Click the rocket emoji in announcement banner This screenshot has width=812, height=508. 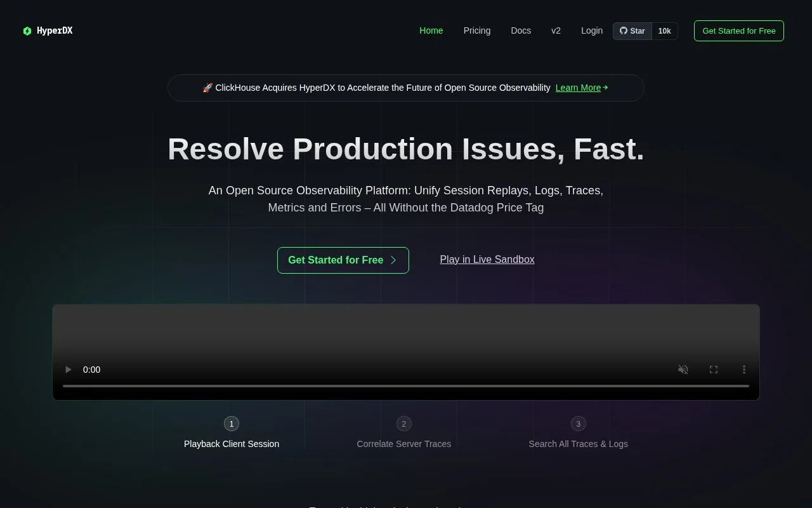(207, 88)
